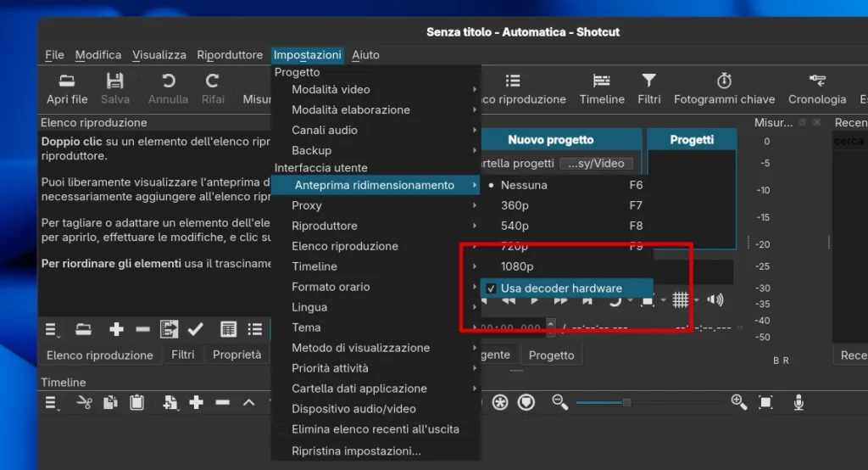The height and width of the screenshot is (470, 868).
Task: Click the timeline zoom to fit icon
Action: click(765, 402)
